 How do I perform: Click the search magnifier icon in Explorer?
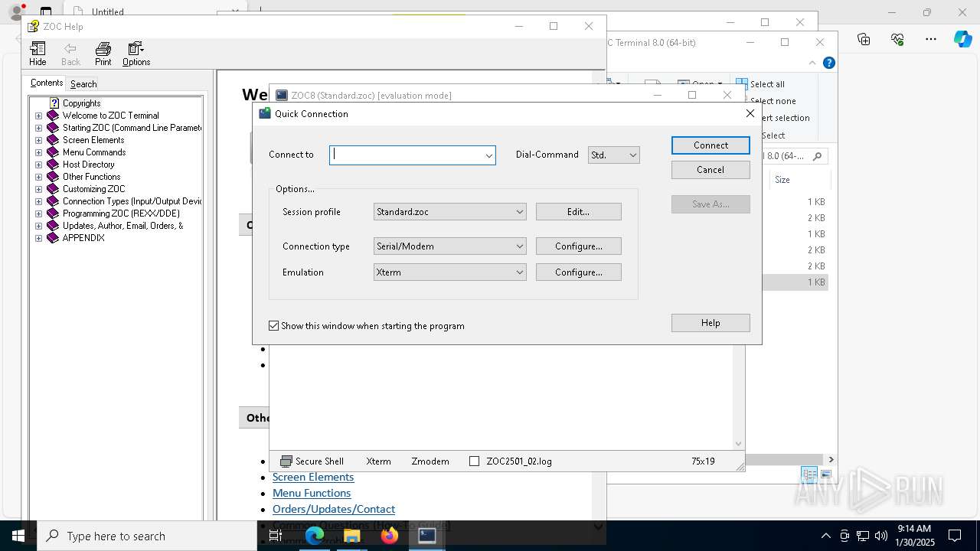pyautogui.click(x=817, y=156)
